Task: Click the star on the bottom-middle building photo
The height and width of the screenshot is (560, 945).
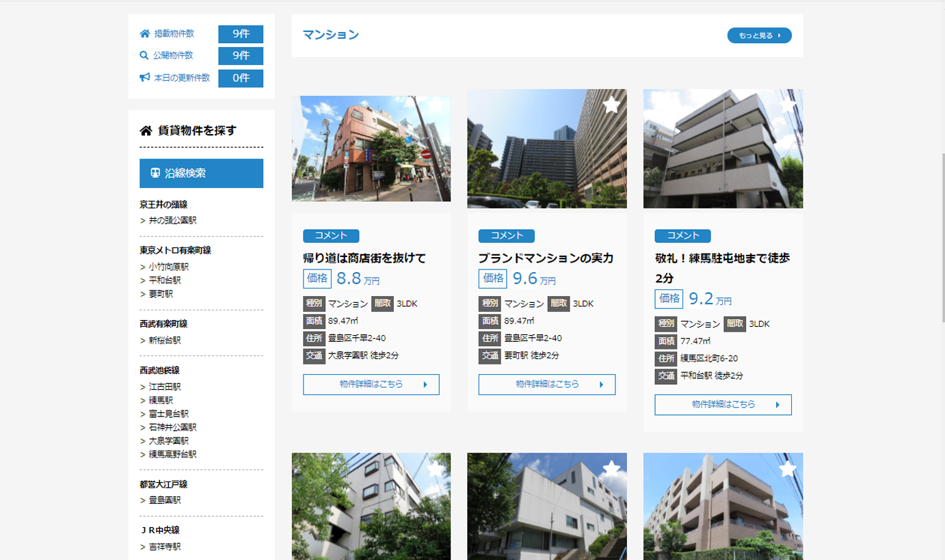Action: 611,469
